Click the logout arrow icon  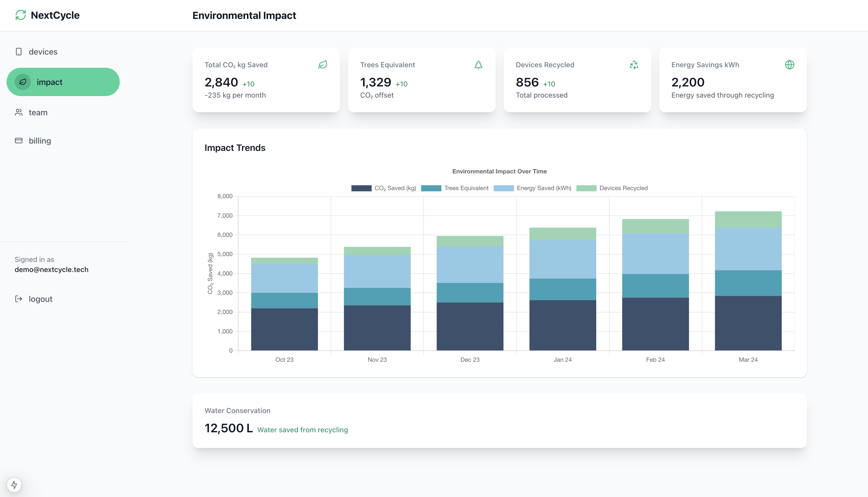[x=19, y=299]
